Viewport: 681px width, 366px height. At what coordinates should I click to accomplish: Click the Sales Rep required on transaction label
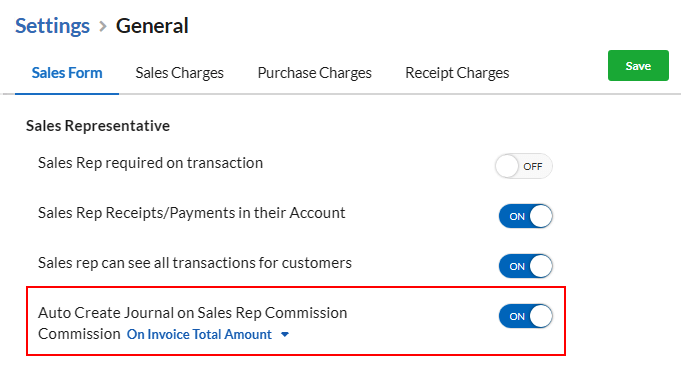pyautogui.click(x=150, y=163)
